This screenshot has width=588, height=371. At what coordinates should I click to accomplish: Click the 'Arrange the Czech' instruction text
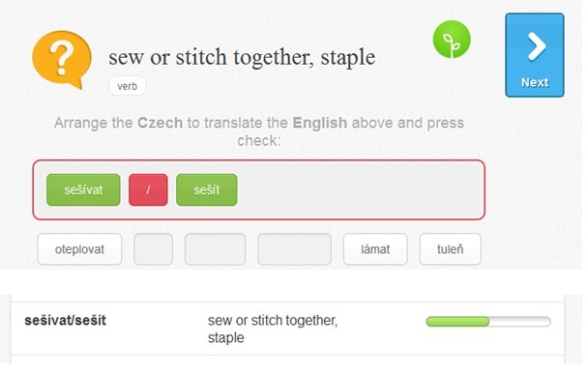[259, 131]
